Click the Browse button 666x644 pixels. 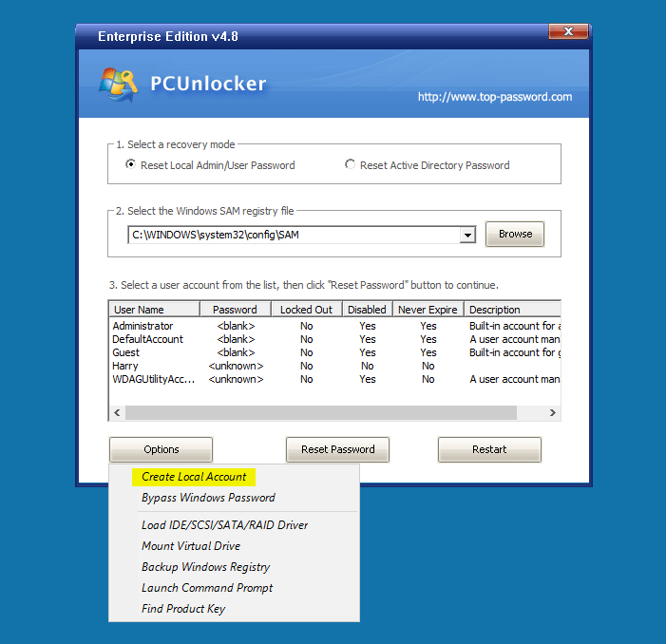pos(515,234)
